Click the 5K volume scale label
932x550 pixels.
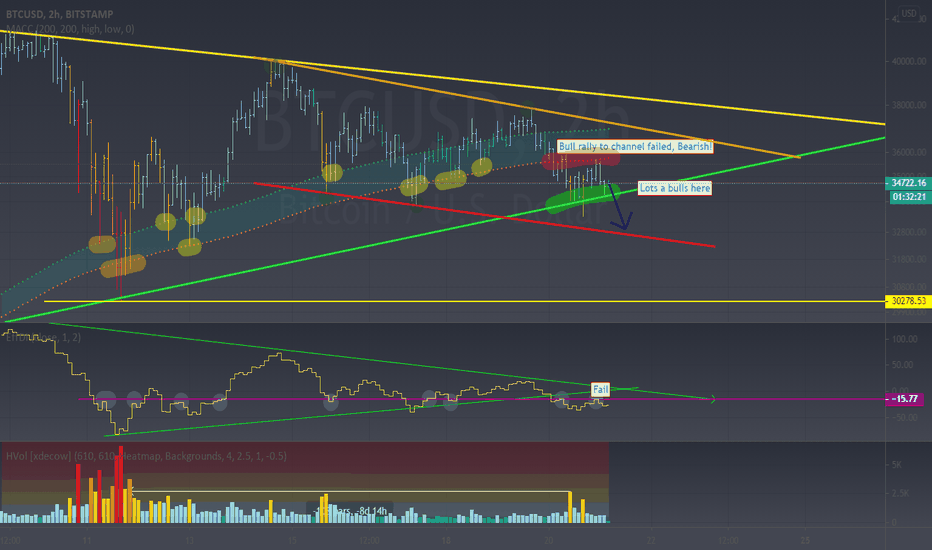pyautogui.click(x=897, y=464)
